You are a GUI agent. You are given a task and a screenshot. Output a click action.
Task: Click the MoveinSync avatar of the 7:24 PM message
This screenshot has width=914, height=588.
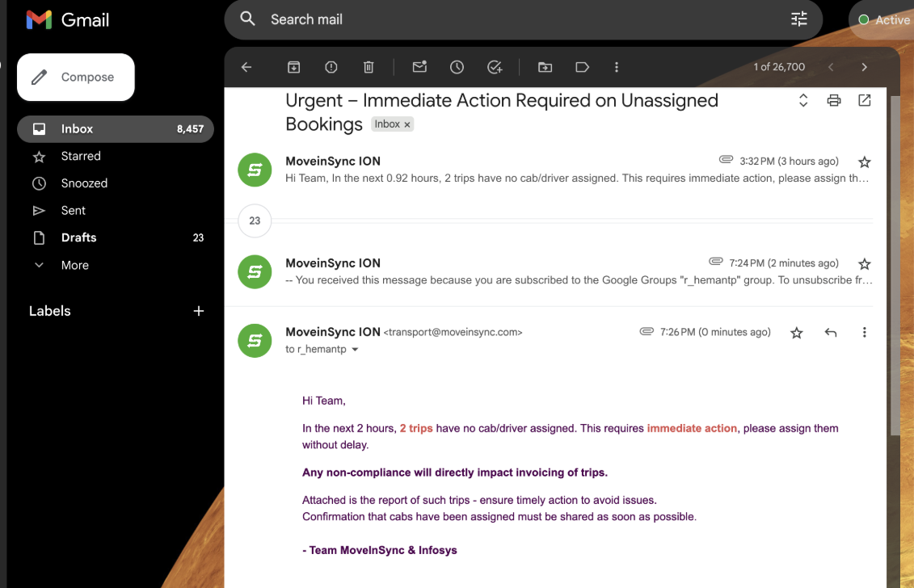(x=255, y=271)
